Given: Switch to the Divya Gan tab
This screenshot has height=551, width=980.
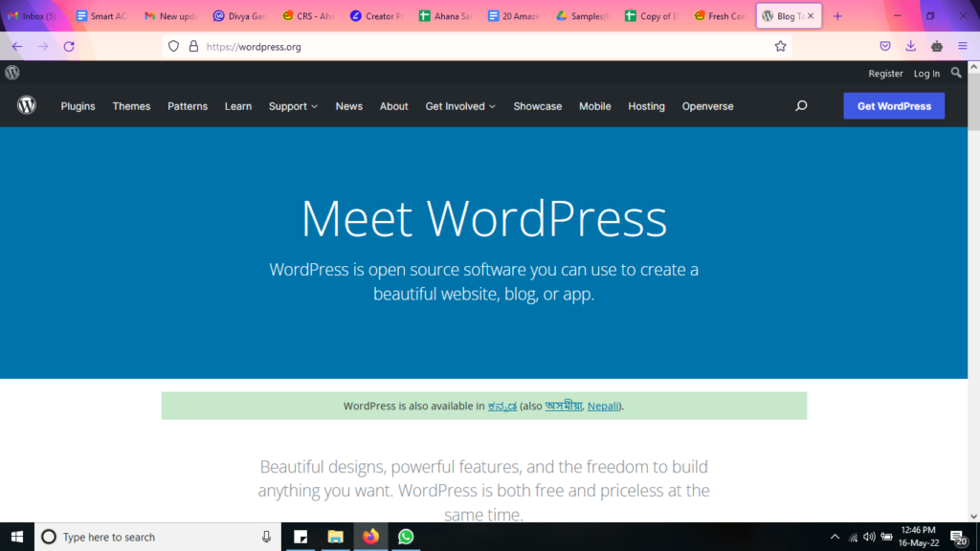Looking at the screenshot, I should [238, 16].
